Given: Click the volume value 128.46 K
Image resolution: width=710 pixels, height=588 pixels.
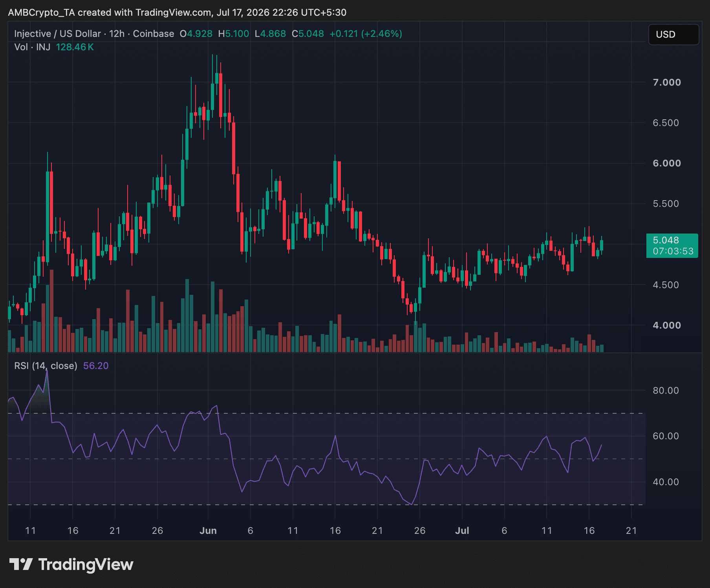Looking at the screenshot, I should [x=75, y=47].
